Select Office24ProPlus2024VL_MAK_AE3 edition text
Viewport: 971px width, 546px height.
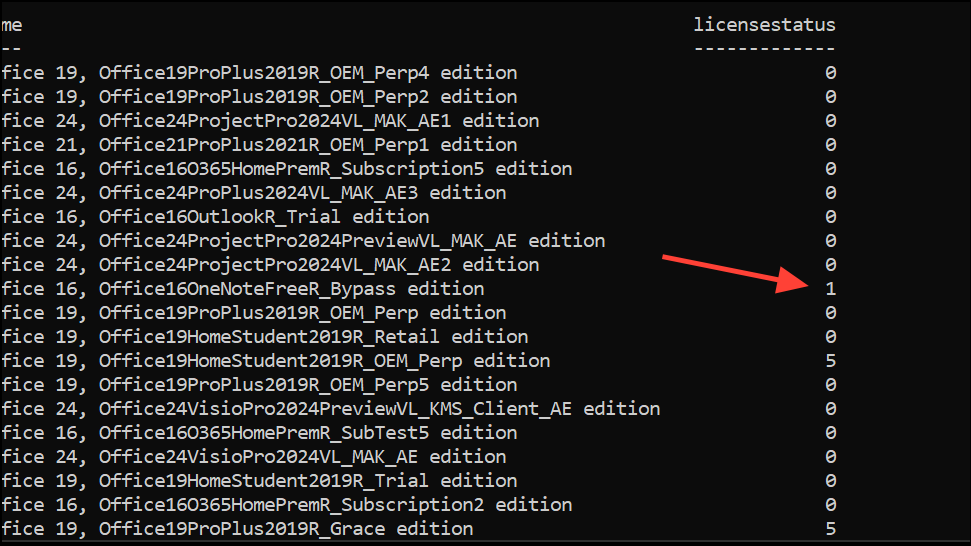click(302, 193)
